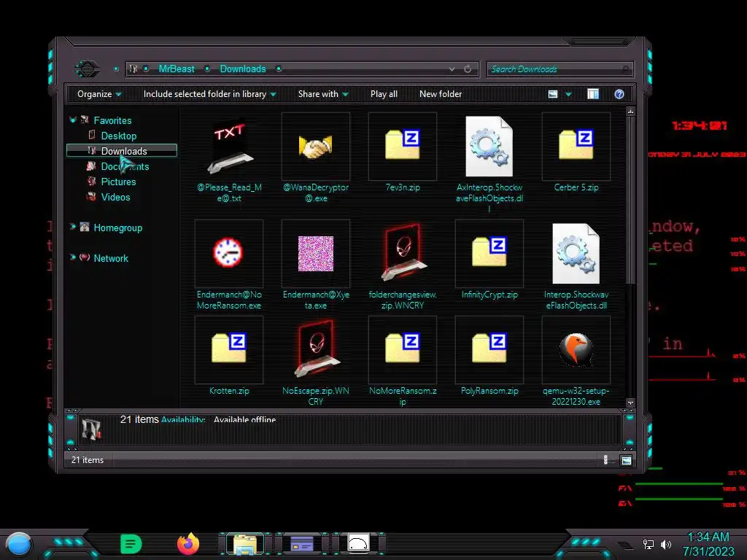Click Play all in the toolbar
The width and height of the screenshot is (747, 560).
[384, 94]
